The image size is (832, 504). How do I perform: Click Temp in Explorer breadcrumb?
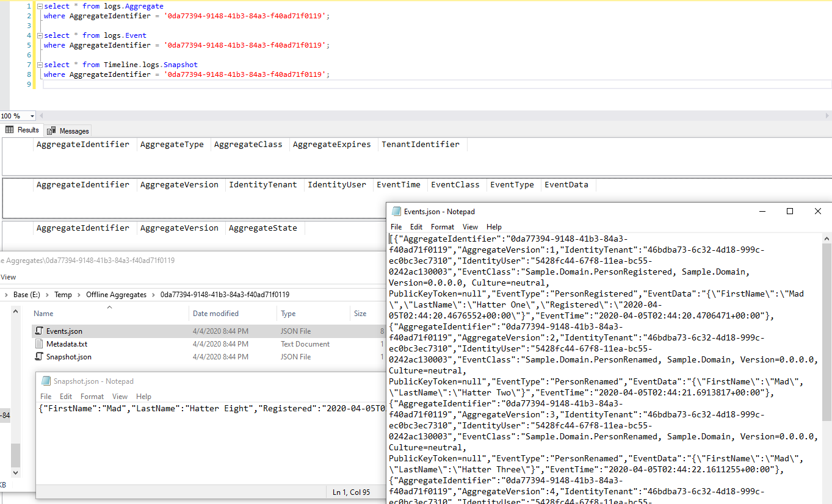pos(63,295)
